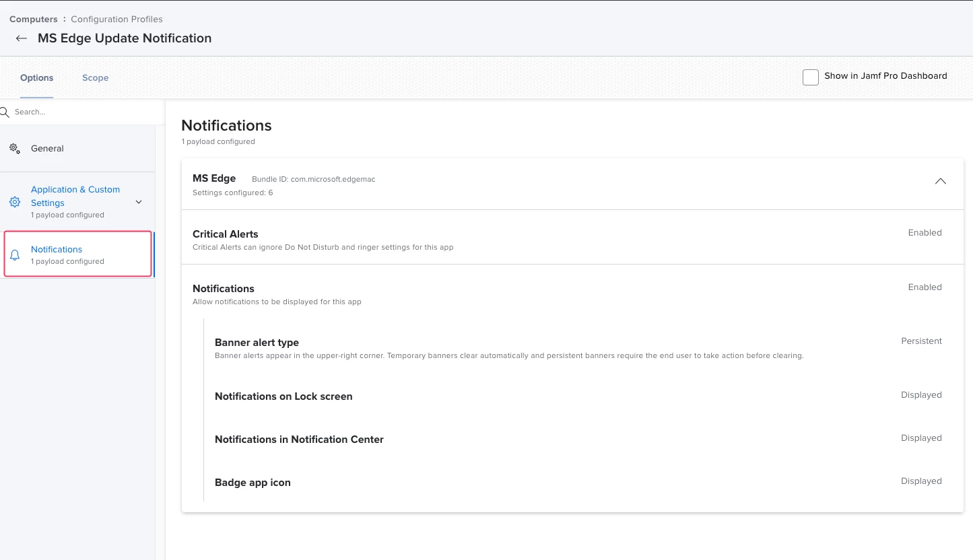Switch to the Options tab

click(x=36, y=78)
